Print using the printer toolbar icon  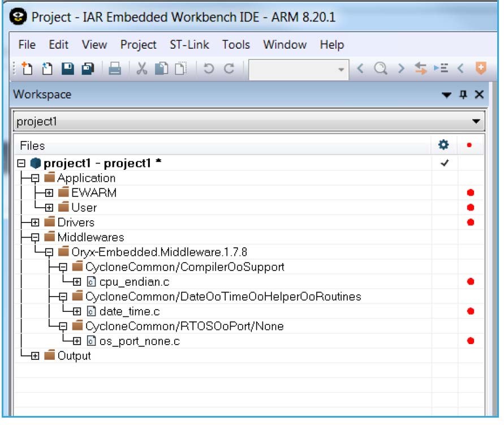tap(115, 68)
